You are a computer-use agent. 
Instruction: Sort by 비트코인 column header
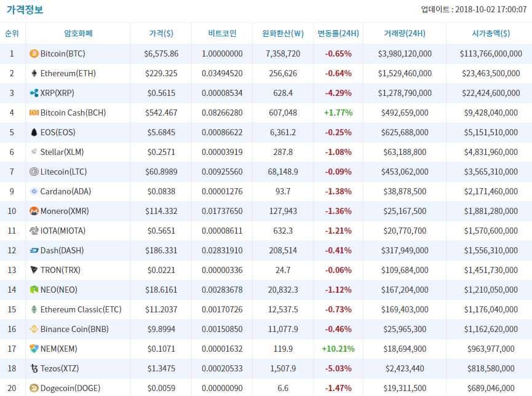click(x=222, y=33)
